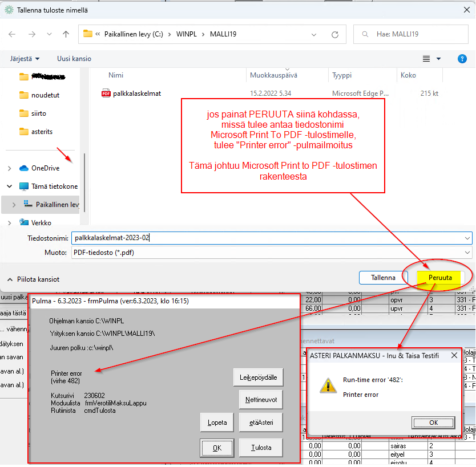Open the OneDrive location

(x=45, y=168)
